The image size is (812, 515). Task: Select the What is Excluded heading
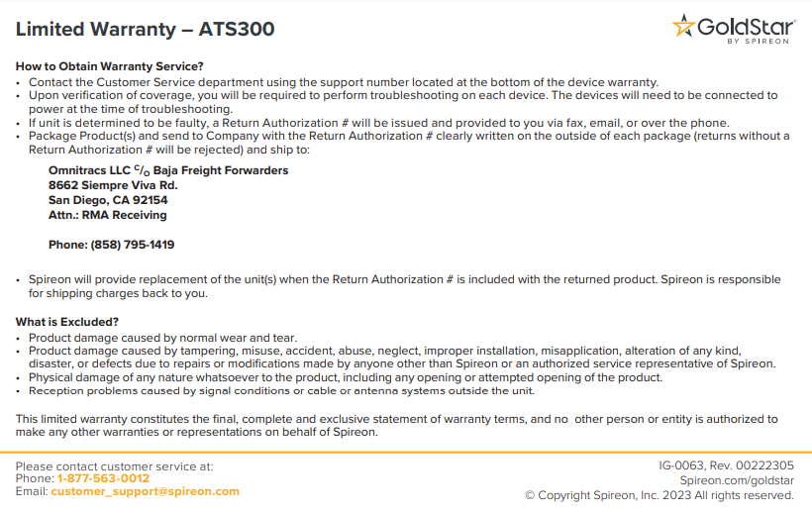tap(66, 322)
